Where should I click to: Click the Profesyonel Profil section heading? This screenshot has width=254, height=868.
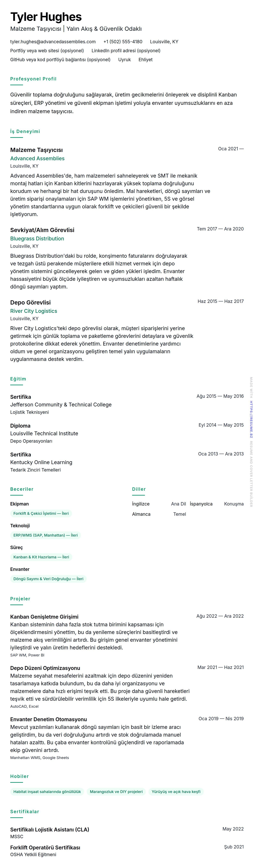pyautogui.click(x=33, y=79)
